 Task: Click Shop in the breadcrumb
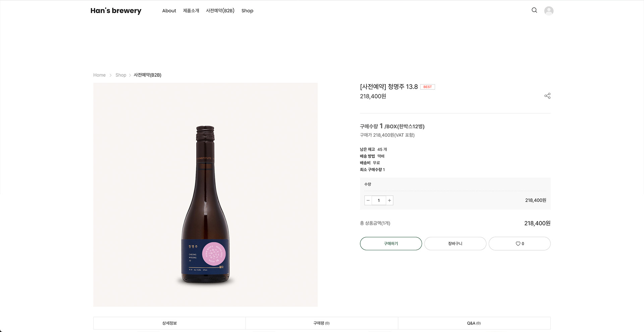pos(121,75)
